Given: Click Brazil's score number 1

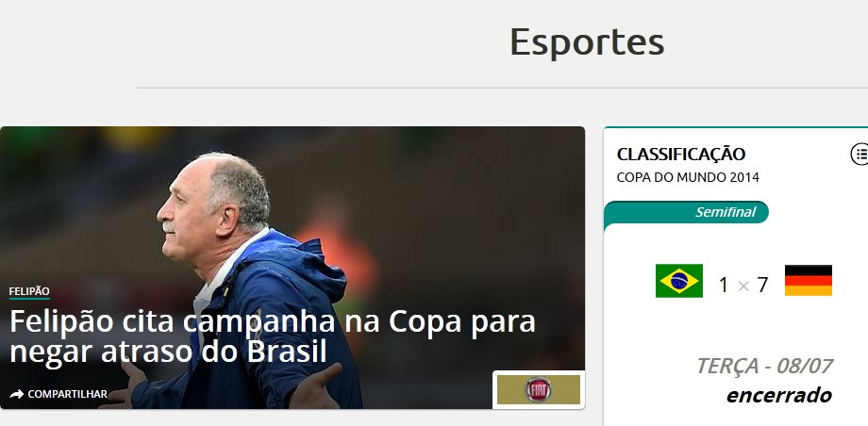Looking at the screenshot, I should pyautogui.click(x=724, y=286).
